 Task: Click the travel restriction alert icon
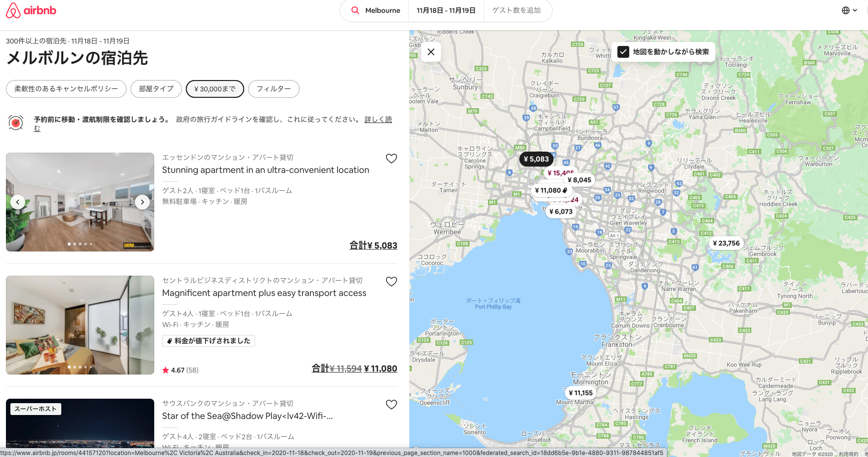pos(16,123)
